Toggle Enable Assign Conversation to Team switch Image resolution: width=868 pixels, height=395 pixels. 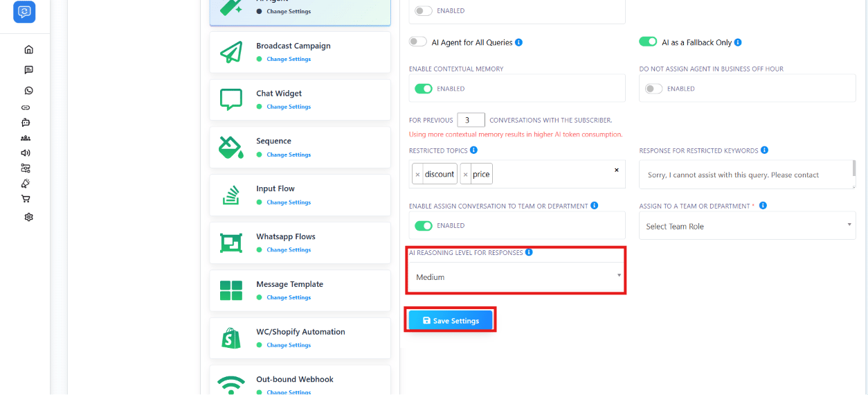424,225
